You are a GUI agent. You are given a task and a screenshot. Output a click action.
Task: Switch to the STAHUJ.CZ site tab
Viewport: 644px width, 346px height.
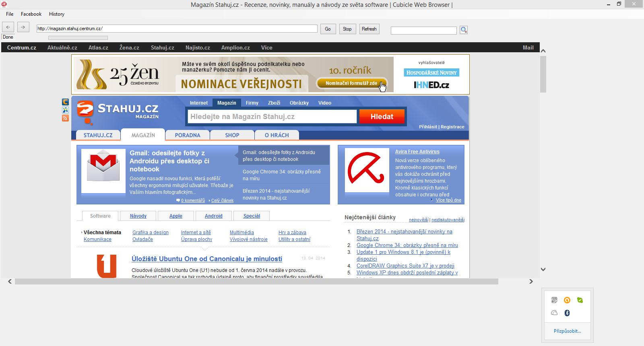pyautogui.click(x=98, y=135)
